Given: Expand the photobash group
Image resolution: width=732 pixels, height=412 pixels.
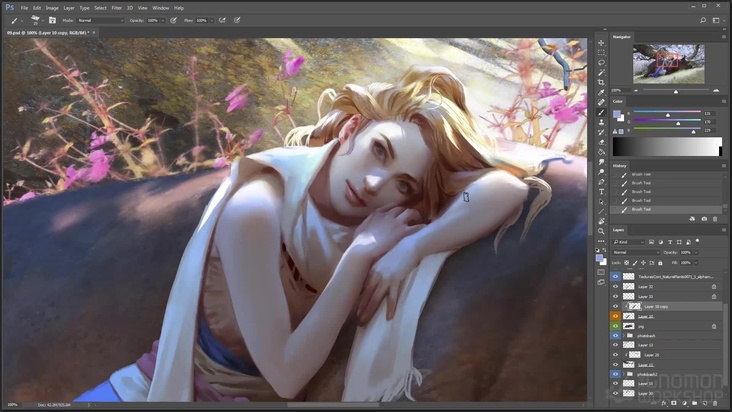Looking at the screenshot, I should click(x=624, y=335).
